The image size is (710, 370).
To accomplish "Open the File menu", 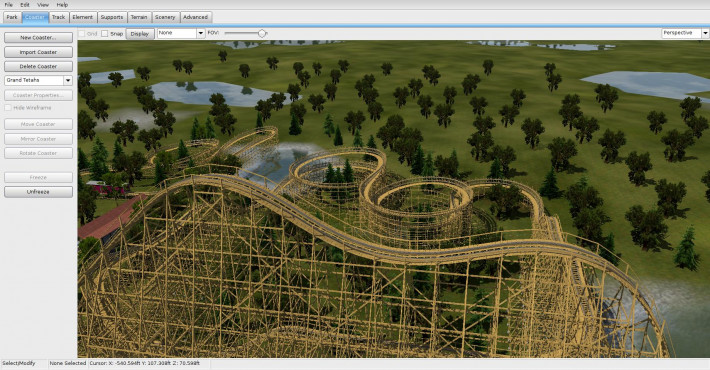I will pyautogui.click(x=9, y=5).
